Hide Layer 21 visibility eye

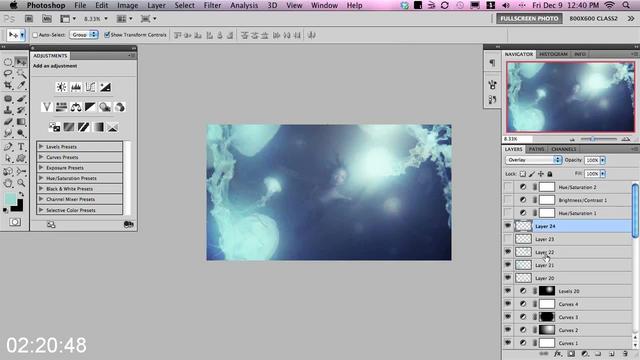pos(508,265)
